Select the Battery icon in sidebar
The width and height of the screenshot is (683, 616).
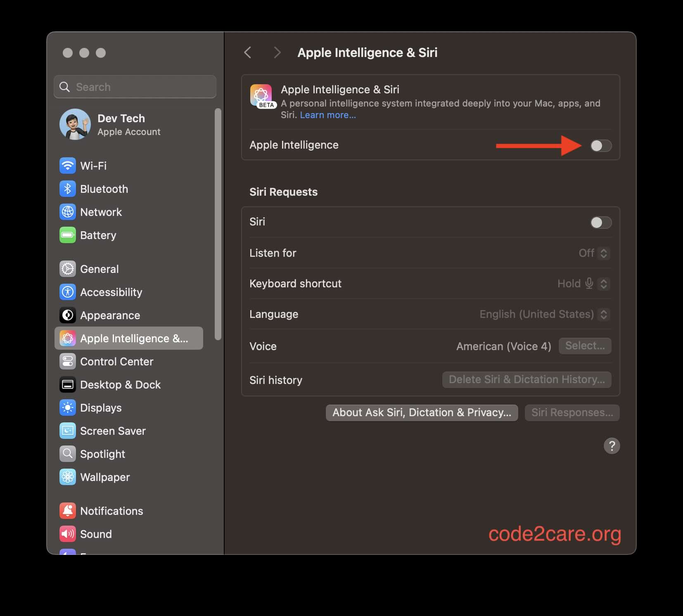[x=68, y=235]
